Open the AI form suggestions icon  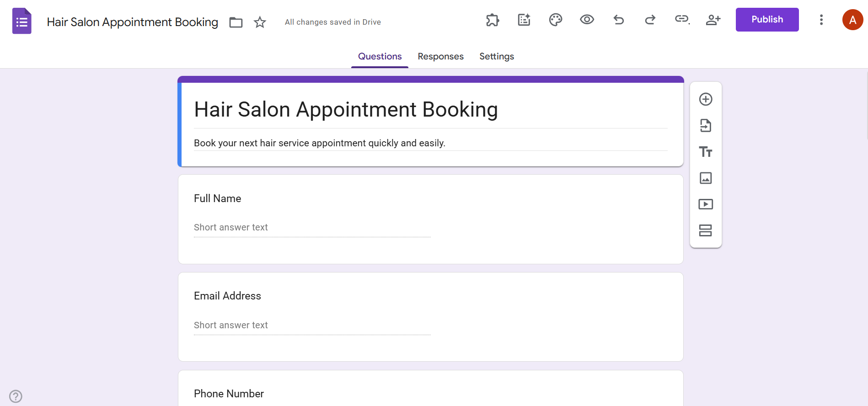pyautogui.click(x=524, y=20)
